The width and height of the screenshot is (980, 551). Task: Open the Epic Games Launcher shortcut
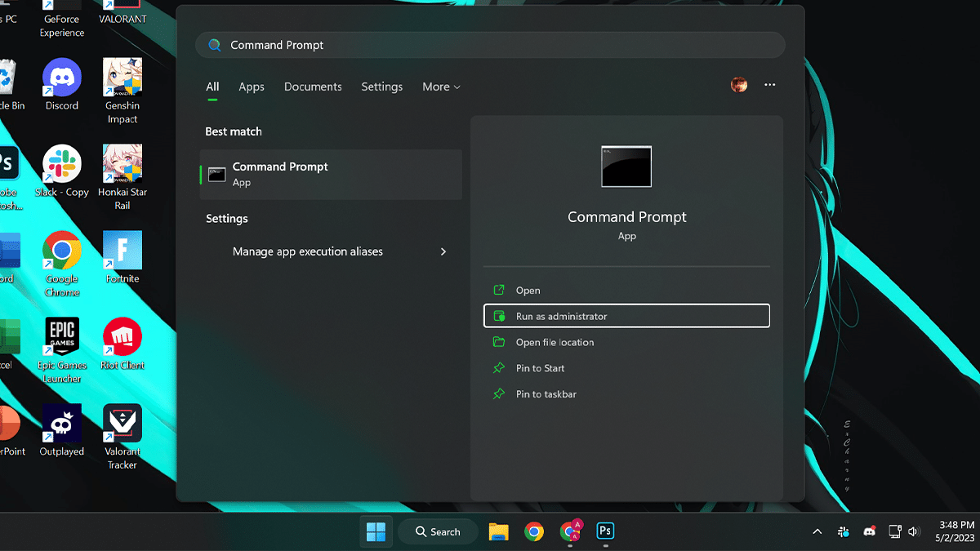click(x=62, y=338)
